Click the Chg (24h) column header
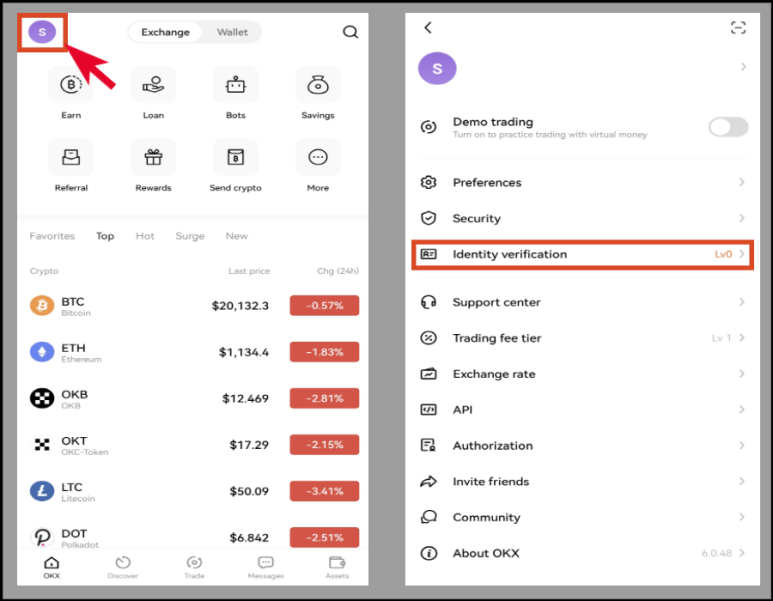Screen dimensions: 773x601 338,271
